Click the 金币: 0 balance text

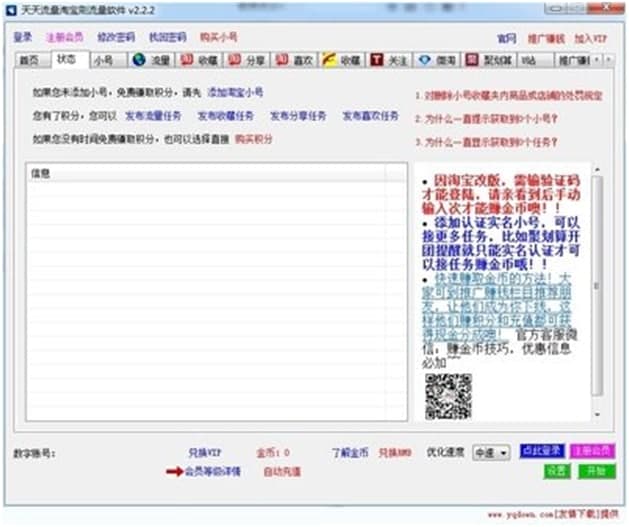point(273,453)
